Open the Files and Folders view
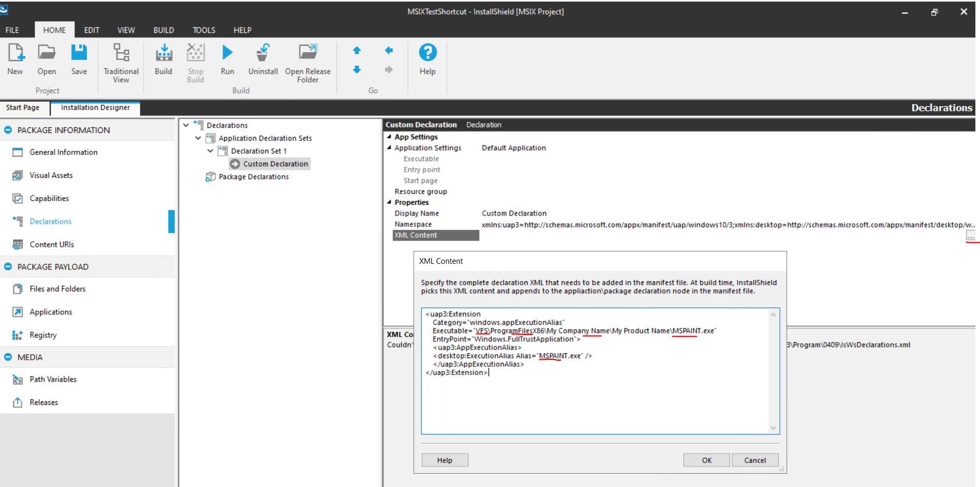This screenshot has height=487, width=980. pos(57,289)
